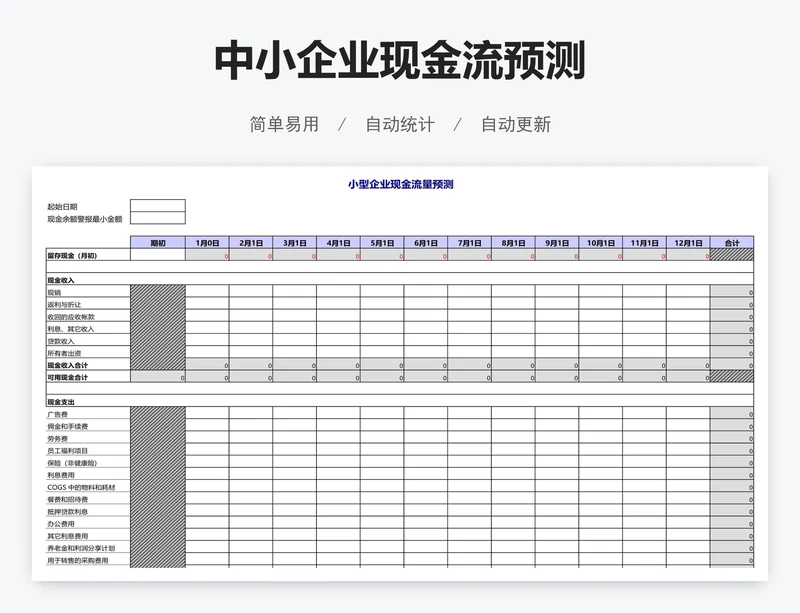The image size is (800, 613).
Task: Click the 返利与折让 row label
Action: point(64,304)
